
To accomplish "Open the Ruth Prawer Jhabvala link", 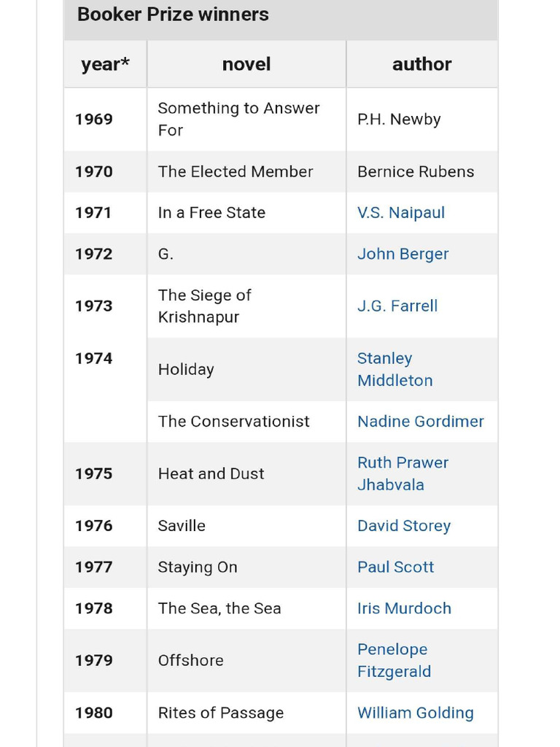I will [402, 473].
